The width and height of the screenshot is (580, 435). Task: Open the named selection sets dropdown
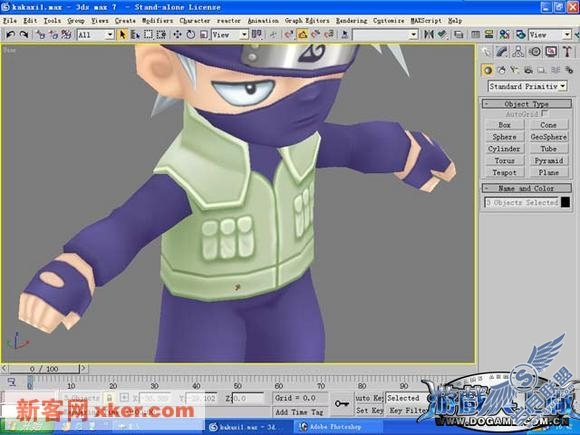(385, 35)
